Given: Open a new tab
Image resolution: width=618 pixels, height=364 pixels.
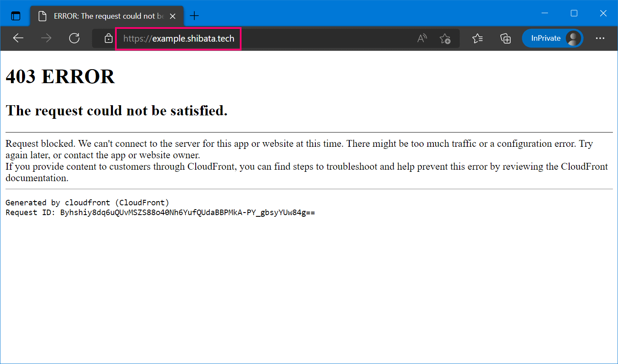Looking at the screenshot, I should point(194,16).
